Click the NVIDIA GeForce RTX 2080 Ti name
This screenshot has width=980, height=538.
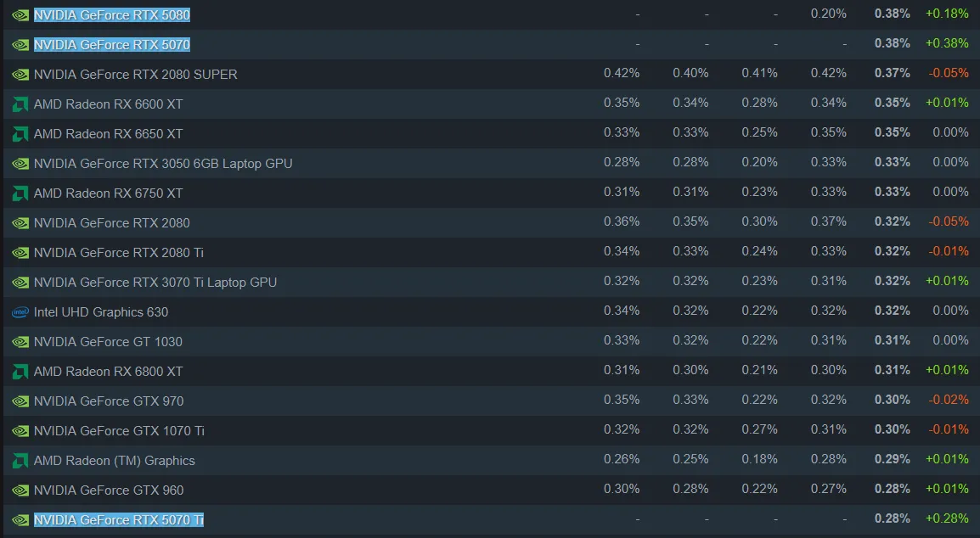(x=118, y=252)
